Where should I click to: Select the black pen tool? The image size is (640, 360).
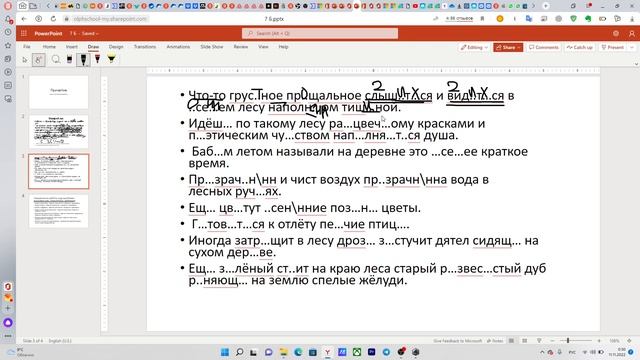coord(83,60)
